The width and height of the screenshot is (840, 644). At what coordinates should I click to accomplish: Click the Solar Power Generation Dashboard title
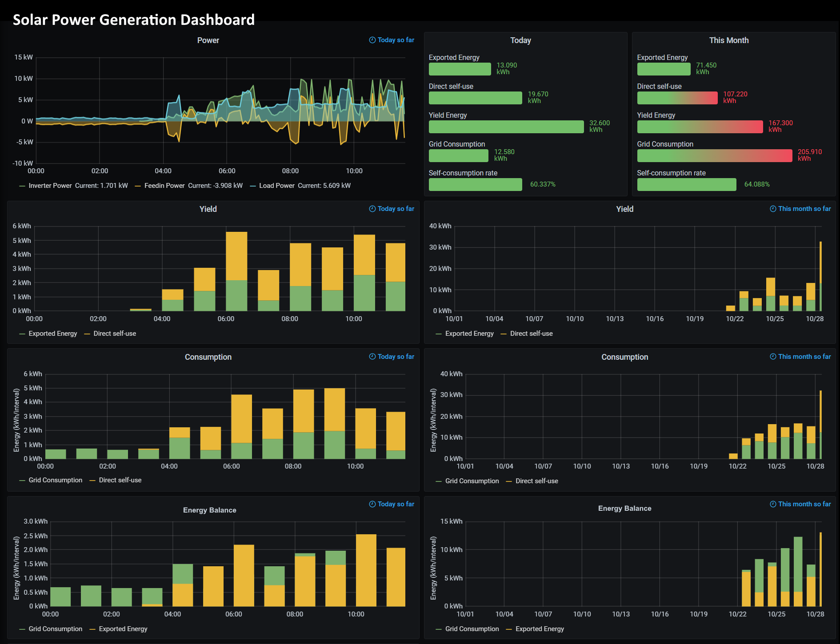click(134, 20)
